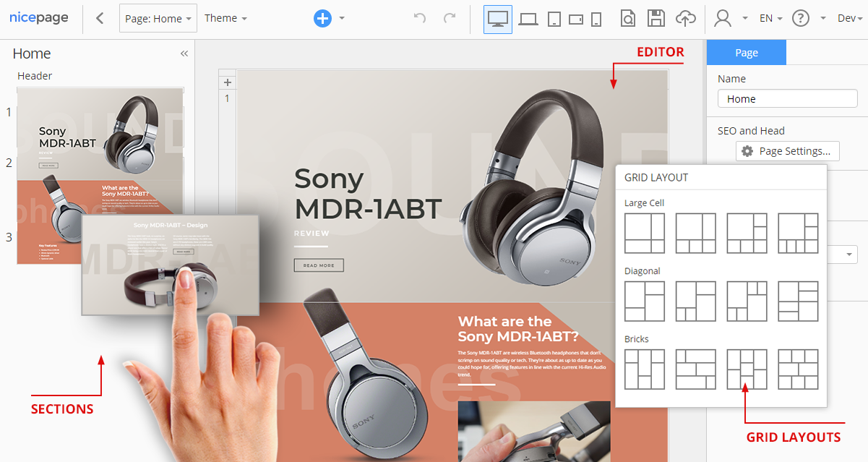Click the SEO and Head label
868x462 pixels.
point(751,131)
